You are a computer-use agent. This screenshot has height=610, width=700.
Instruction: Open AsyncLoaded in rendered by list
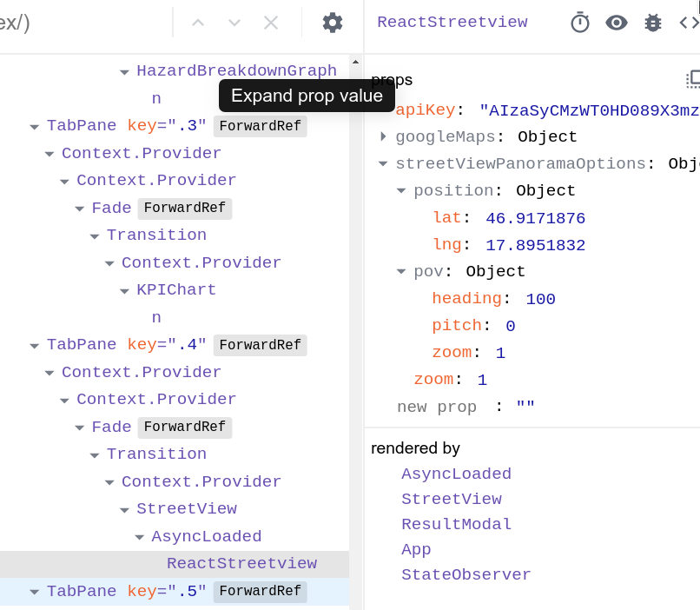pyautogui.click(x=456, y=474)
